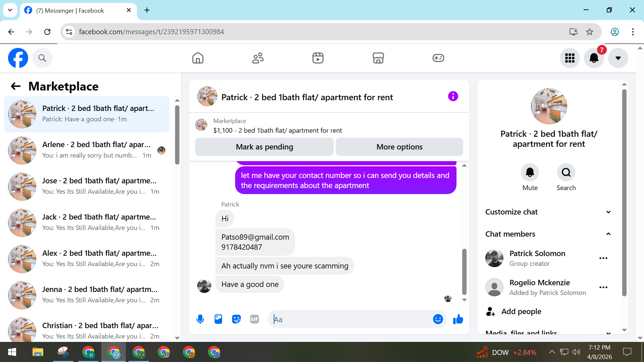This screenshot has width=644, height=362.
Task: Open emoji picker in message box
Action: click(x=438, y=319)
